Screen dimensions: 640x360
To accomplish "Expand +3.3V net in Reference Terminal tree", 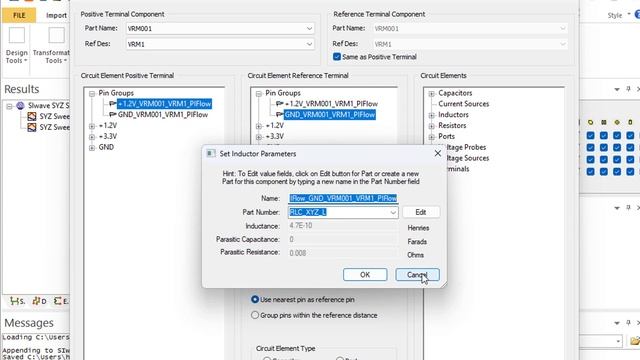I will click(258, 137).
